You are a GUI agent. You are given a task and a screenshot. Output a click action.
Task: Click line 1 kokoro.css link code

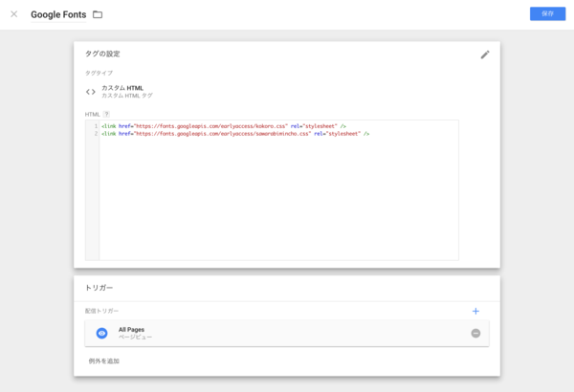click(224, 126)
